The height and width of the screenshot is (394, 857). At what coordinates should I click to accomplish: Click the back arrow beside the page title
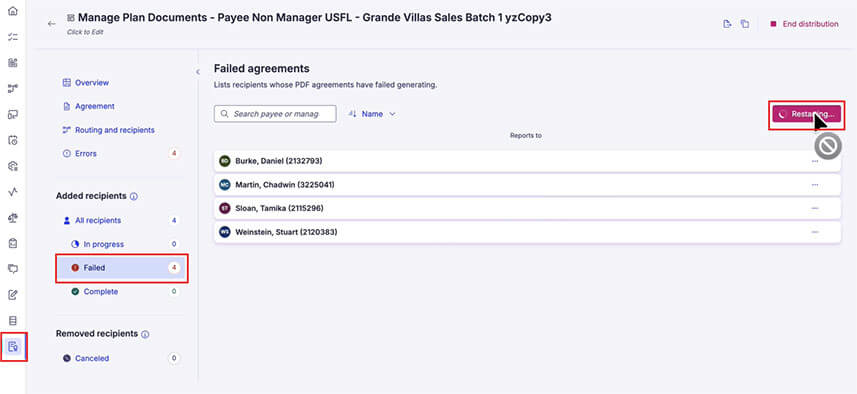point(52,24)
